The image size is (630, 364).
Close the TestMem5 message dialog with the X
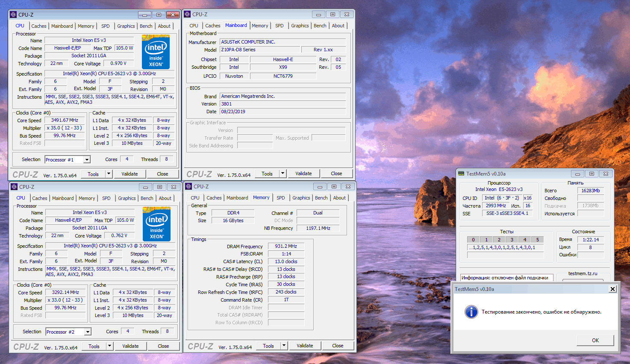(612, 289)
